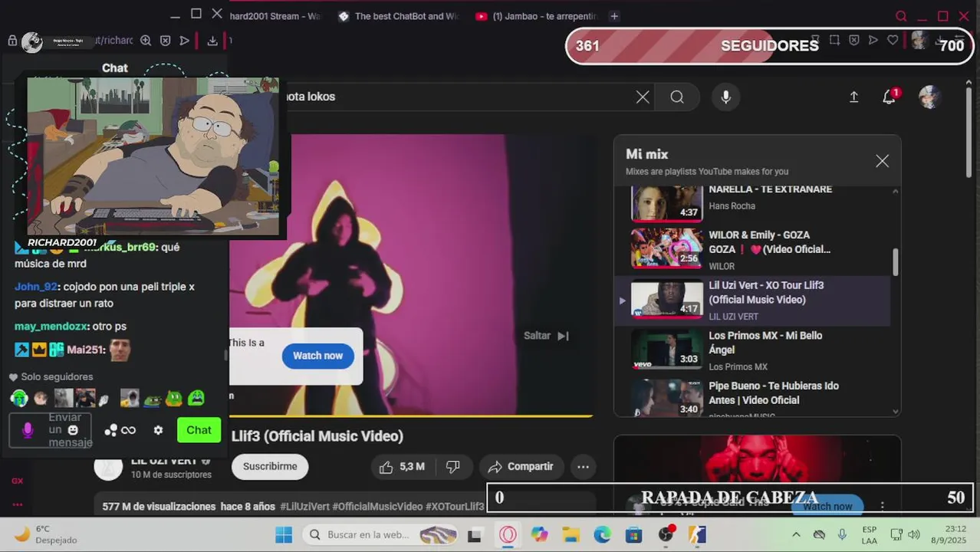Open more actions menu beside Compartir
This screenshot has width=980, height=552.
pyautogui.click(x=583, y=467)
